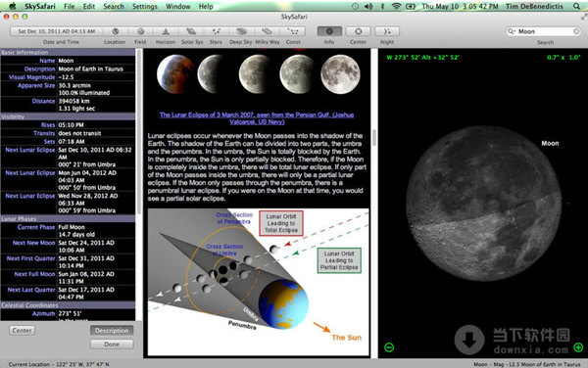Screen dimensions: 588x368
Task: Open the Settings menu
Action: pos(145,7)
